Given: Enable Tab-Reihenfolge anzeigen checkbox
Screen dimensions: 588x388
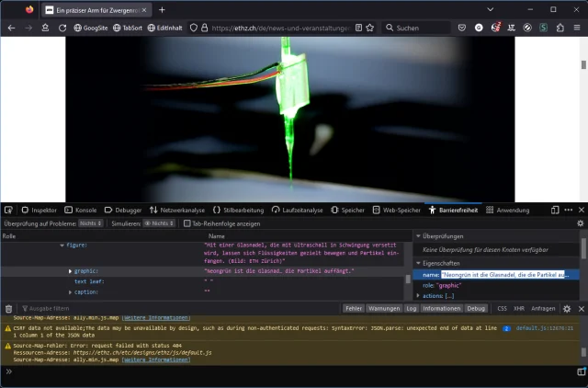Looking at the screenshot, I should click(x=186, y=223).
